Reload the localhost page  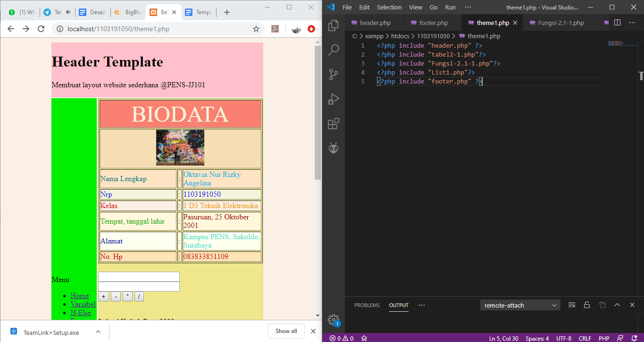coord(41,29)
